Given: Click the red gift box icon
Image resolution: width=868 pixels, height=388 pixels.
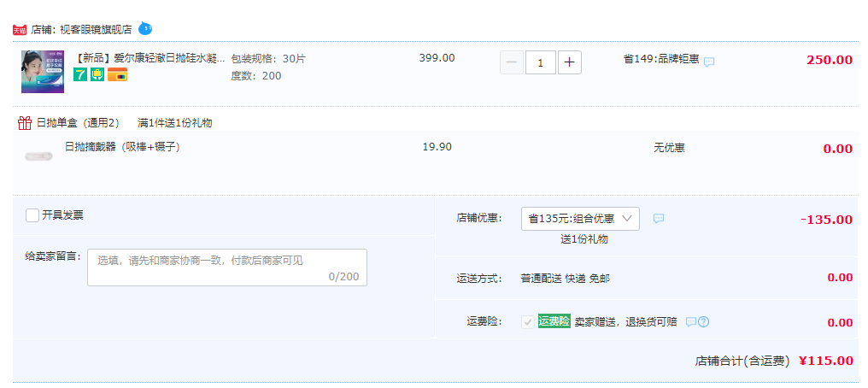Looking at the screenshot, I should 25,123.
